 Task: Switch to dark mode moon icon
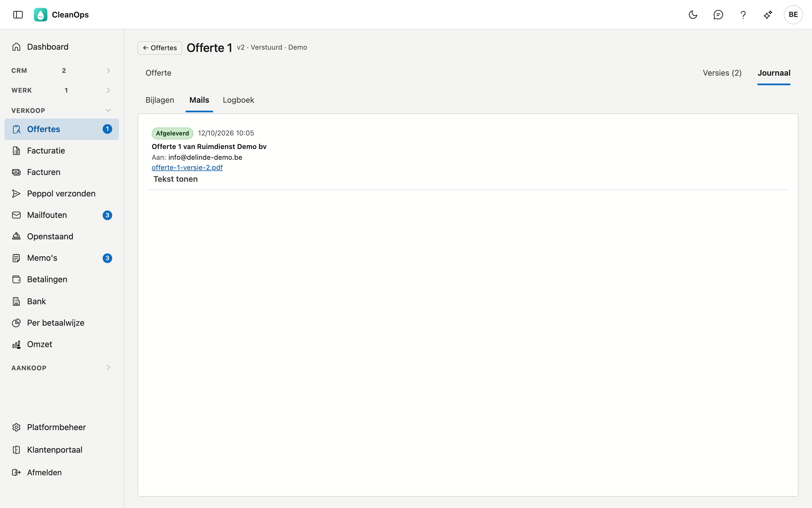coord(693,15)
